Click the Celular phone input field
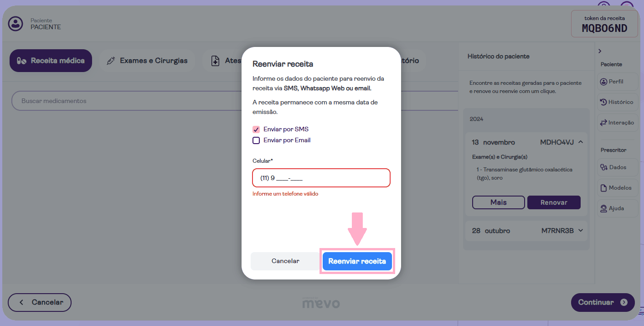Viewport: 644px width, 326px height. click(x=321, y=178)
